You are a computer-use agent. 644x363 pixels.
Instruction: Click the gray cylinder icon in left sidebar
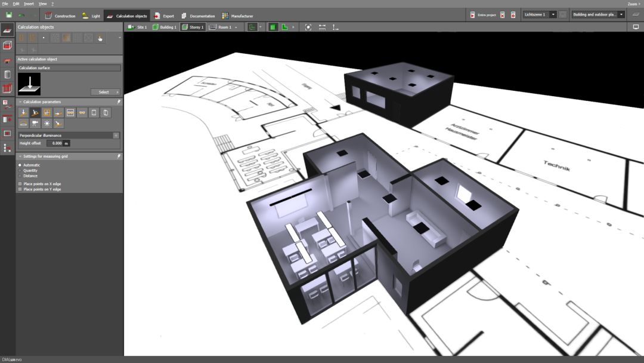pos(7,75)
